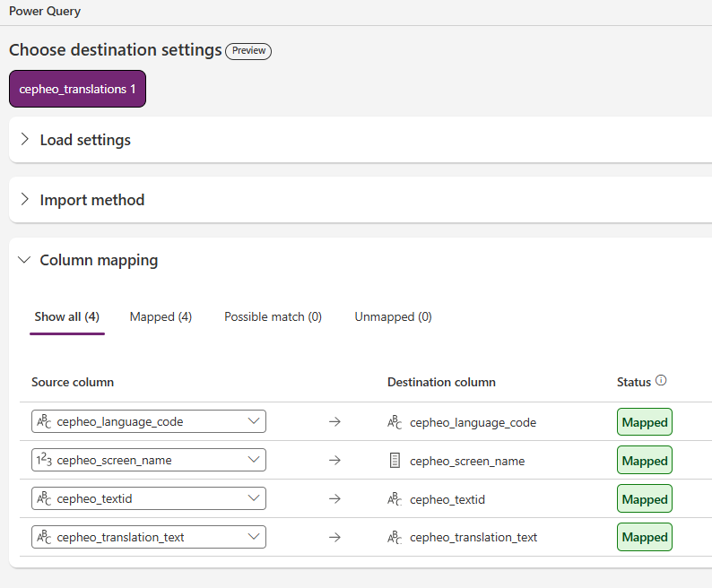Screen dimensions: 712x588
Task: Click mapping arrow in cepheo_language_code row
Action: (x=334, y=422)
